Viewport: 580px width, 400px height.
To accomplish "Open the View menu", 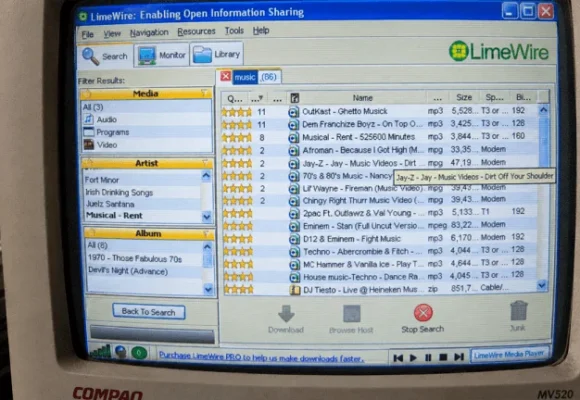I will 112,34.
